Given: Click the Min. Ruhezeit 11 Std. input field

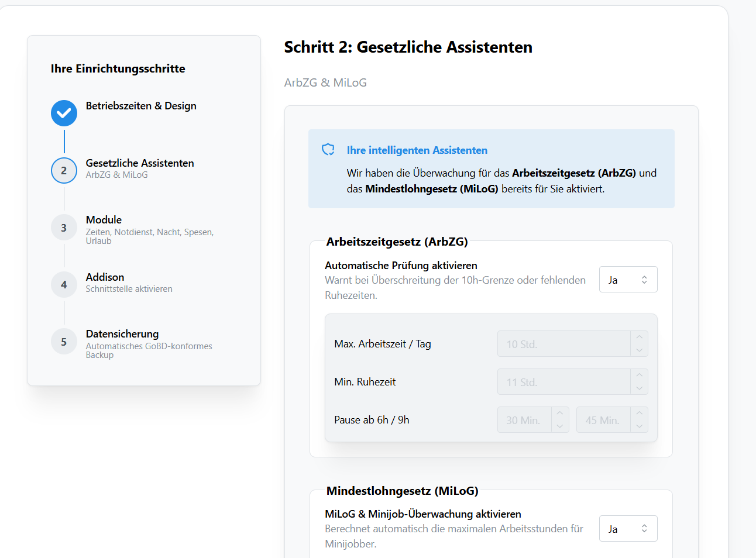Looking at the screenshot, I should pyautogui.click(x=562, y=381).
